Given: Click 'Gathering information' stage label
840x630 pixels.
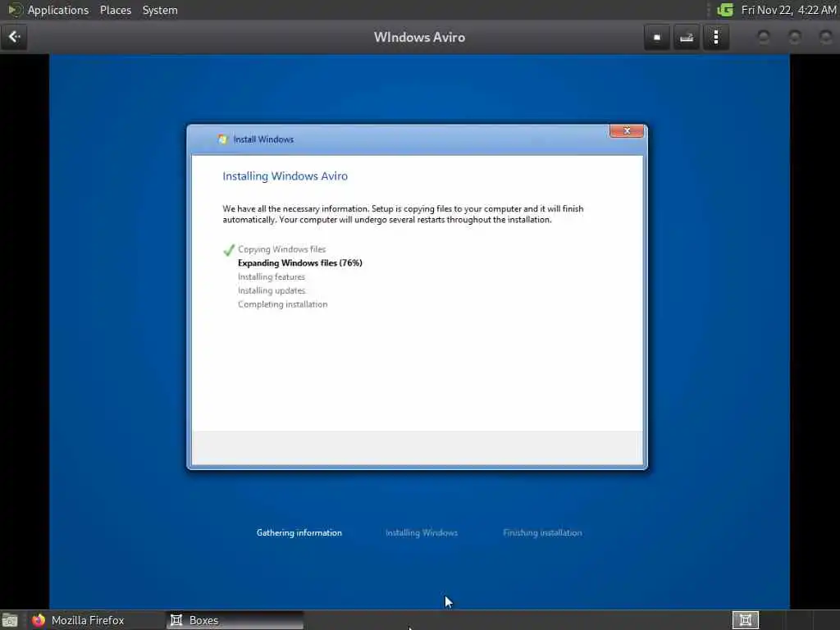Looking at the screenshot, I should tap(299, 532).
